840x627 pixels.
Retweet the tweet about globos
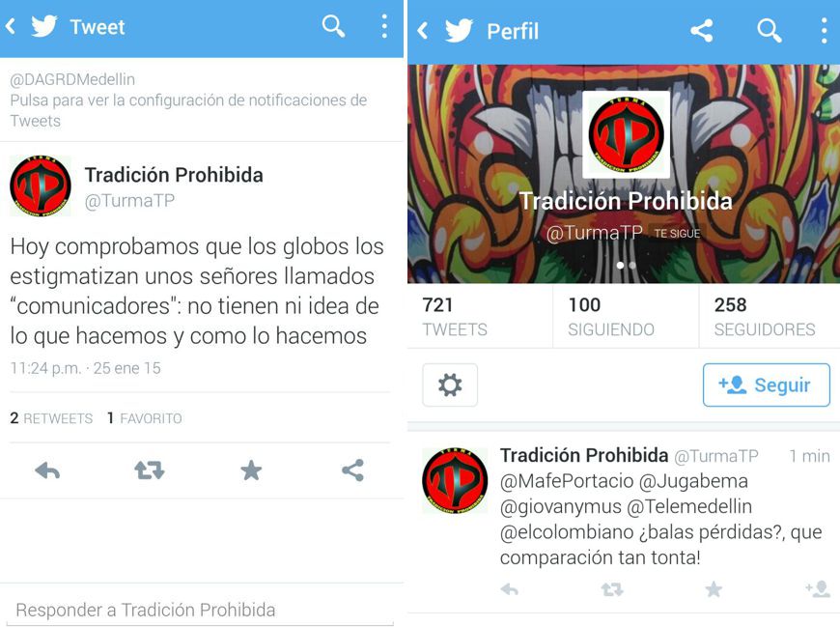pyautogui.click(x=149, y=470)
